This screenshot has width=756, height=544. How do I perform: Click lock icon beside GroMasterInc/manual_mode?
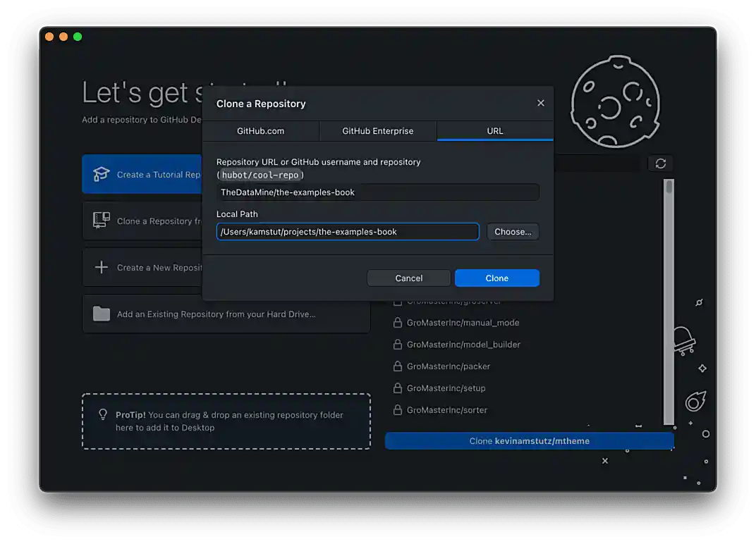pos(398,323)
